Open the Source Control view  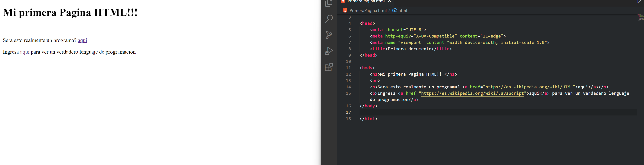329,35
